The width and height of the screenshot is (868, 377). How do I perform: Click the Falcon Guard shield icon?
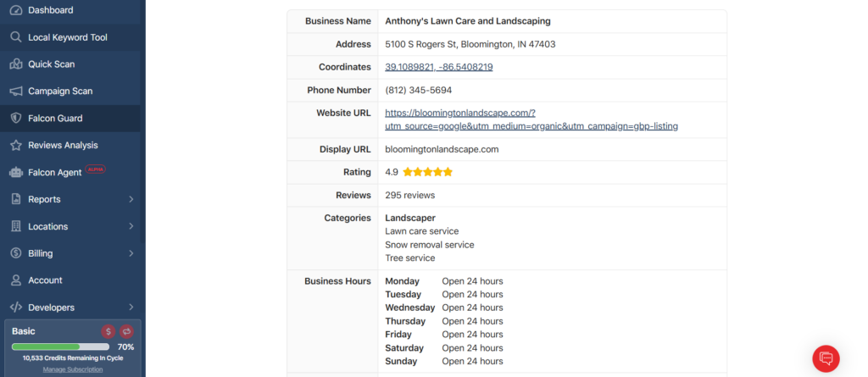click(15, 119)
